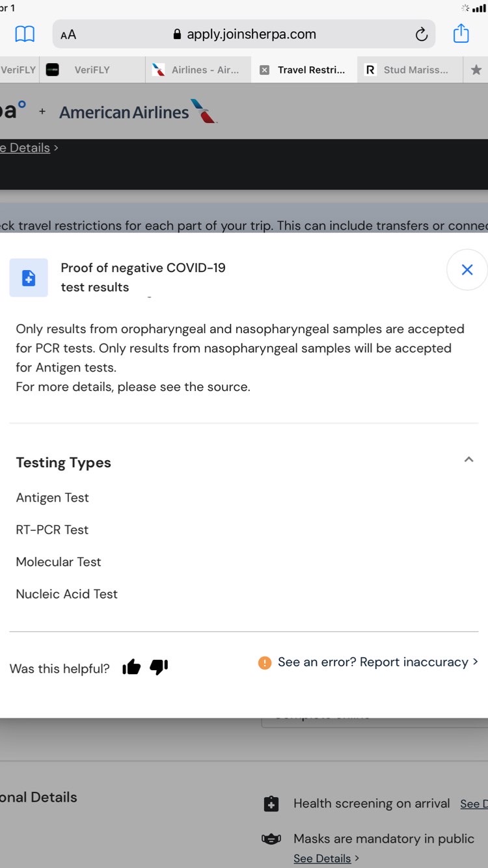488x868 pixels.
Task: Close the Travel Restrictions tab
Action: tap(264, 70)
